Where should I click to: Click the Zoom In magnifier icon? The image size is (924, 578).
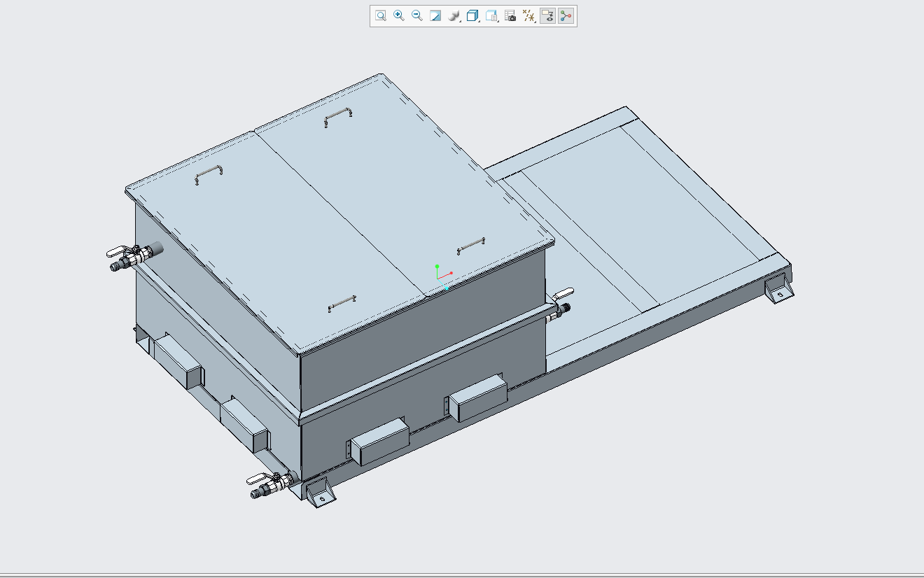click(x=399, y=15)
